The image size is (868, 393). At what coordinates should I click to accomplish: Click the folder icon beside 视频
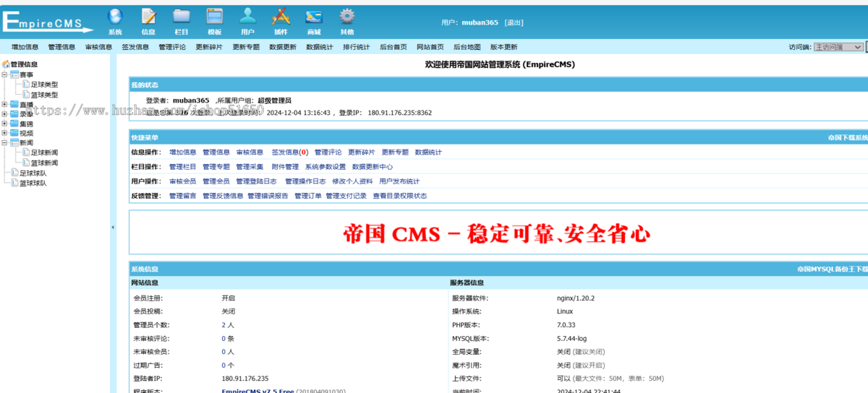point(14,133)
